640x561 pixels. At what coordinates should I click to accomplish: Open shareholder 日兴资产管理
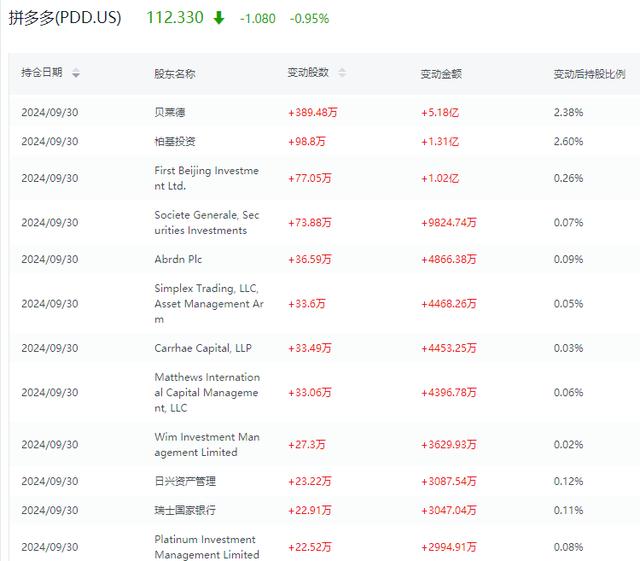(185, 481)
